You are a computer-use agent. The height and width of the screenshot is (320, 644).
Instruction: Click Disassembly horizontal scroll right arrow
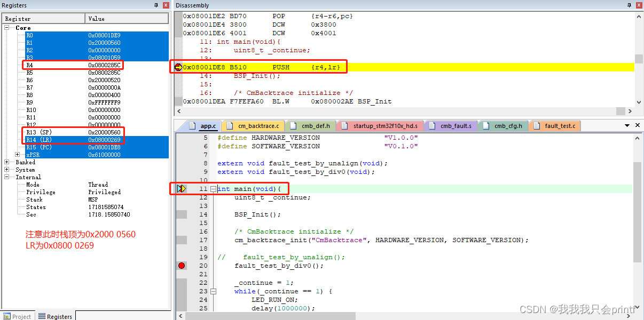point(630,111)
